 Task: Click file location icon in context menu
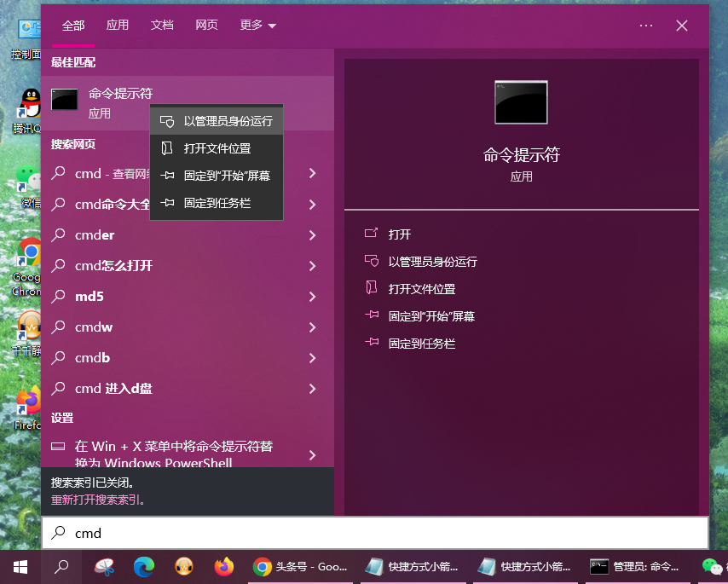[x=167, y=148]
